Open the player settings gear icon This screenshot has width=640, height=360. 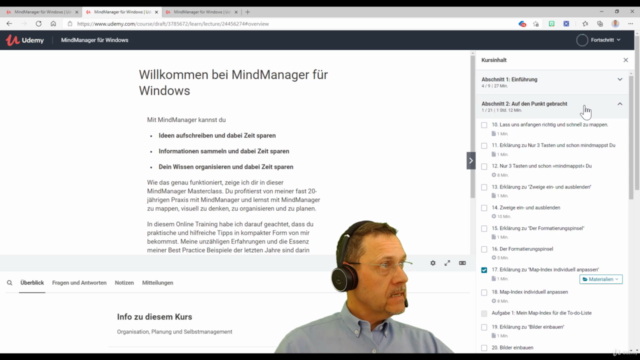(433, 263)
